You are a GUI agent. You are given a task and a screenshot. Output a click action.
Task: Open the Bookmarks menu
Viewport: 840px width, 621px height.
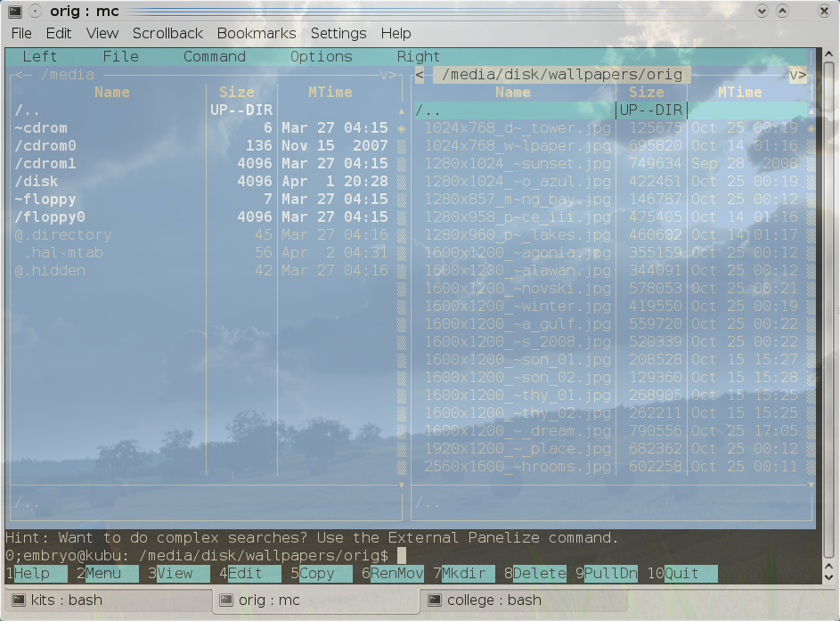click(257, 33)
